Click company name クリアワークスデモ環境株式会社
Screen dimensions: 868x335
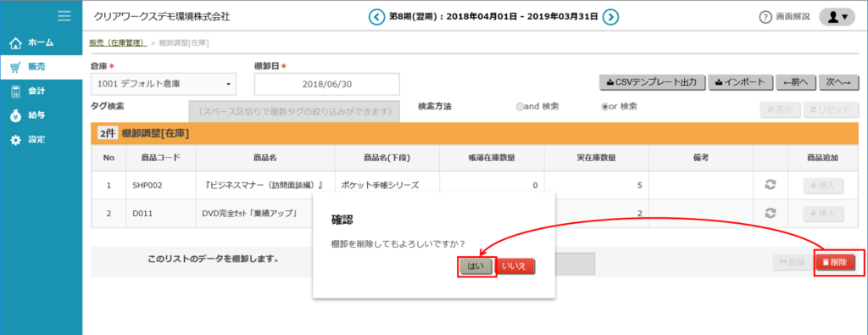(162, 17)
